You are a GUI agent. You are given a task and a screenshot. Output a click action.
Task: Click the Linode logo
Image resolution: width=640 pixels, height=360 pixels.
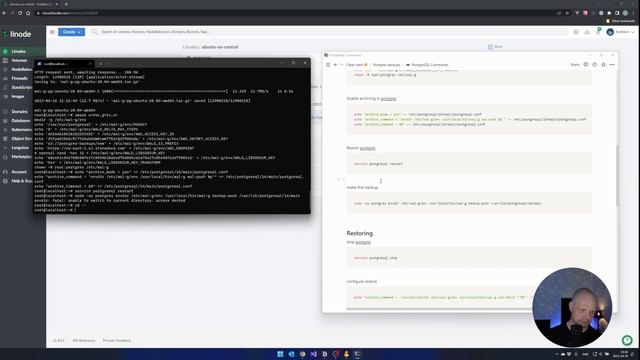(17, 34)
